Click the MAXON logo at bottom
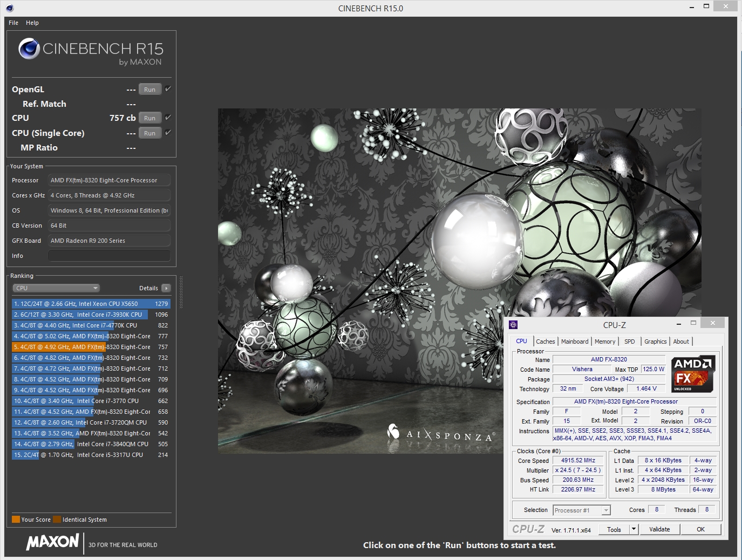 point(53,542)
